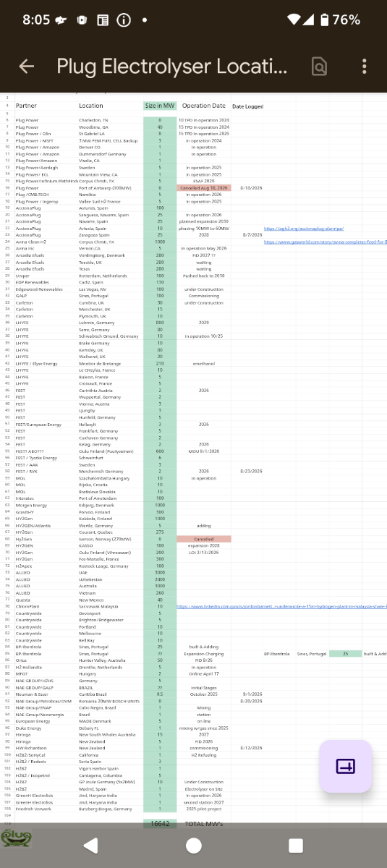Select the Cartagena, Columbia cell
This screenshot has width=387, height=868.
102,775
